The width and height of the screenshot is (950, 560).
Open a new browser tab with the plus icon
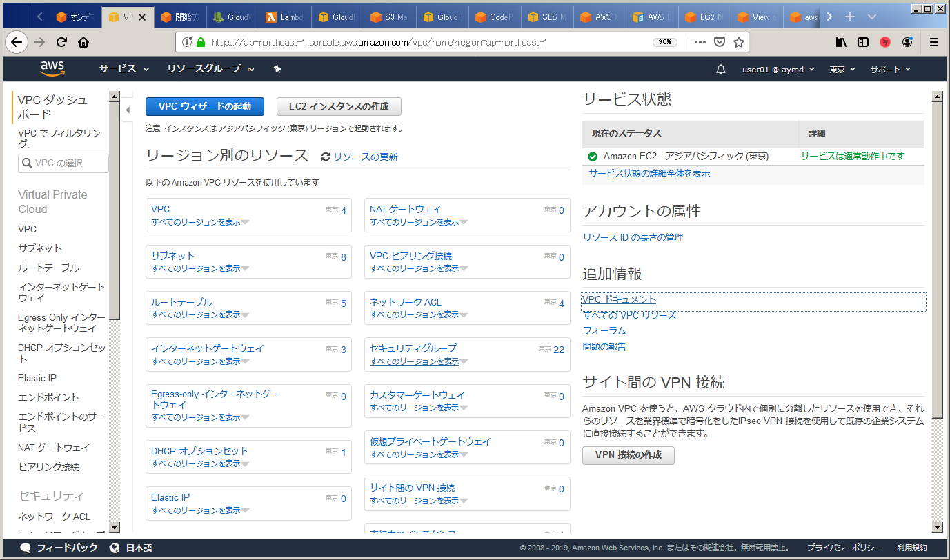(850, 17)
